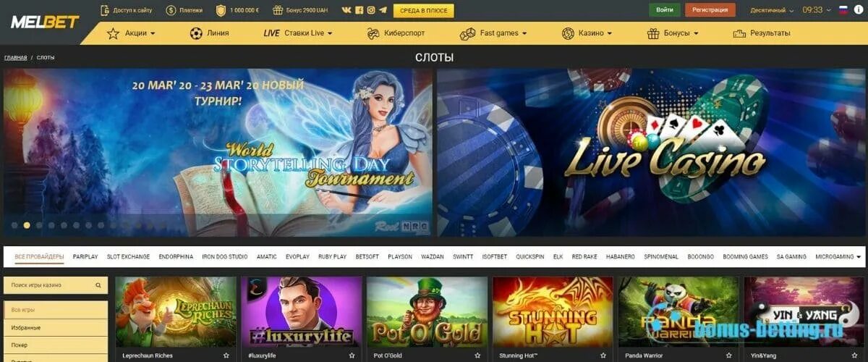Viewport: 868px width, 362px height.
Task: Click the Russian flag language icon
Action: pos(843,10)
